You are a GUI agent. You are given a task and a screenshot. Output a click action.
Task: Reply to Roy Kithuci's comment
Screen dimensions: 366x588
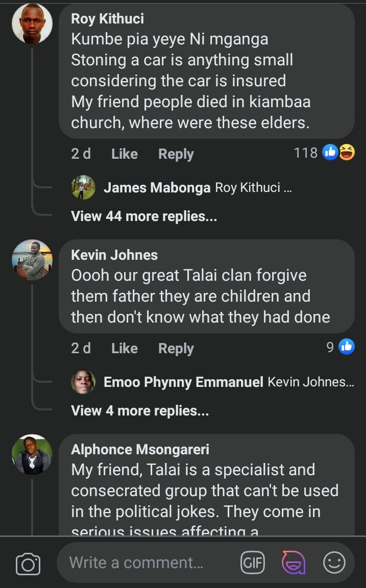tap(176, 154)
